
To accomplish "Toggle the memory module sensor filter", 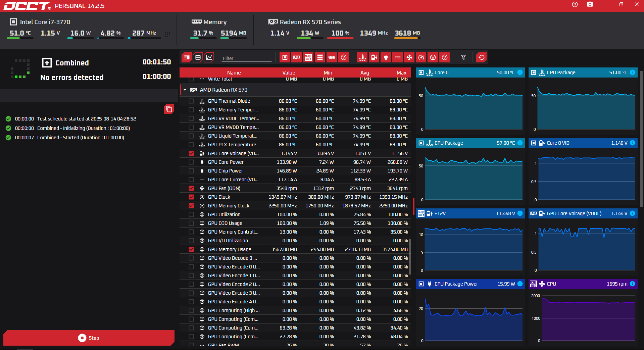I will click(x=332, y=57).
